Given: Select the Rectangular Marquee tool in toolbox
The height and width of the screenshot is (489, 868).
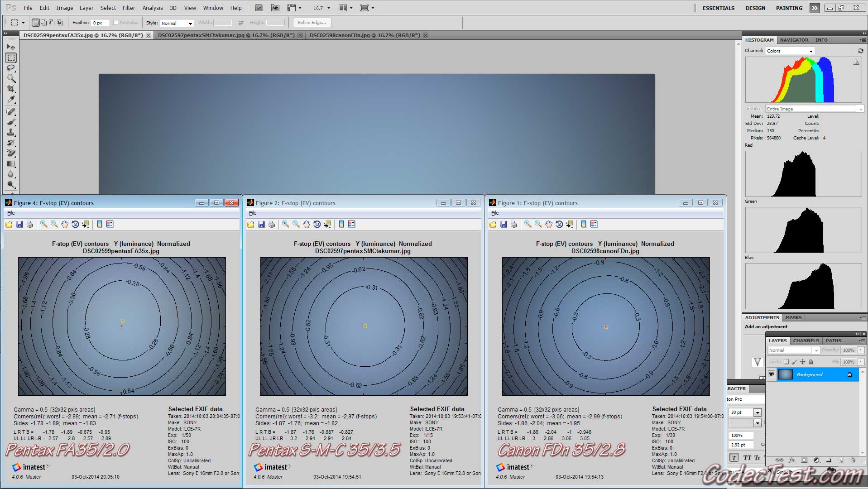Looking at the screenshot, I should 11,58.
